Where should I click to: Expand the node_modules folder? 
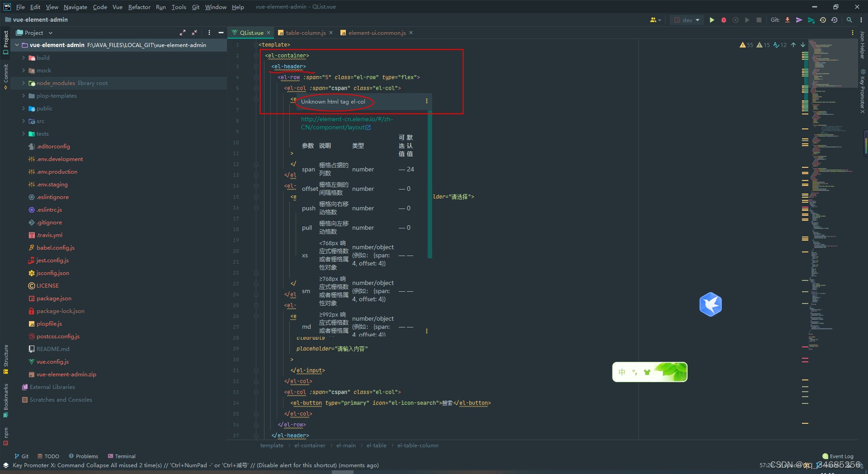tap(24, 83)
